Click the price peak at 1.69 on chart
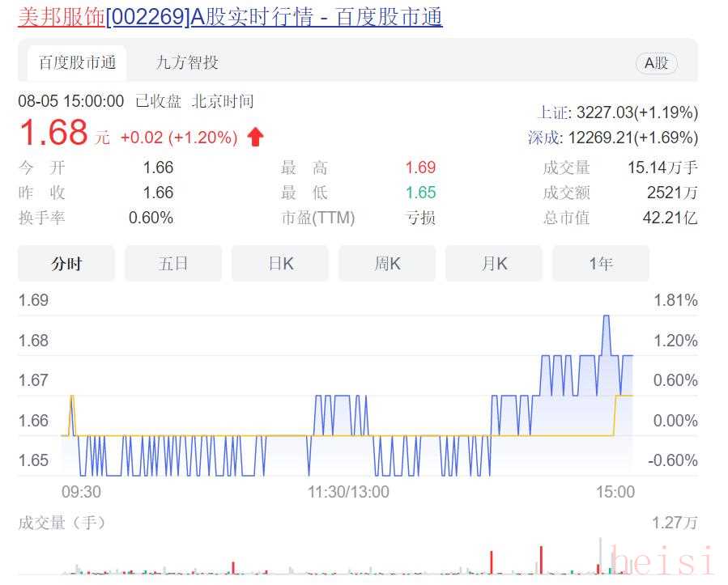The width and height of the screenshot is (728, 585). [x=606, y=316]
